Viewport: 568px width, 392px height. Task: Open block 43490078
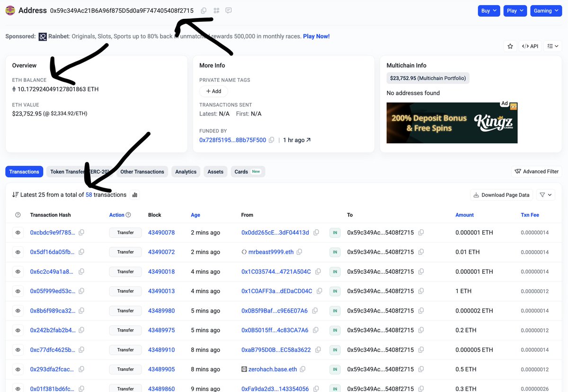(x=161, y=233)
